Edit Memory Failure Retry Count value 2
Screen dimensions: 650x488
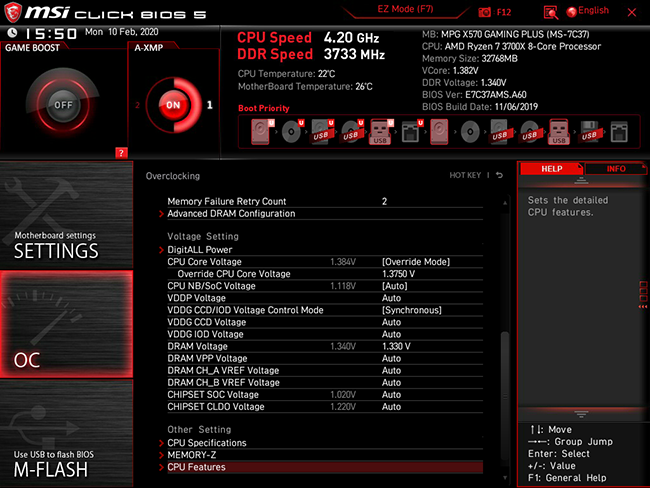click(x=384, y=202)
